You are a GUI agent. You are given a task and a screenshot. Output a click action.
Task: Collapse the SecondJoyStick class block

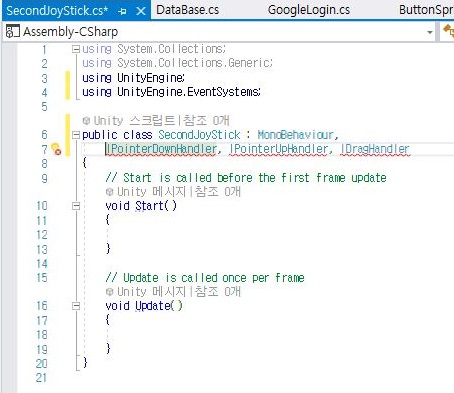(76, 135)
